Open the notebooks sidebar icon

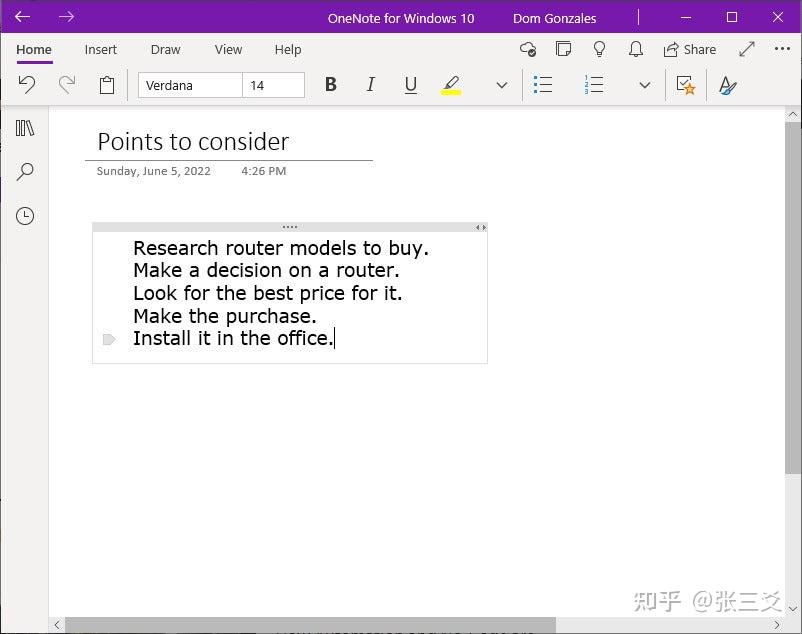25,128
